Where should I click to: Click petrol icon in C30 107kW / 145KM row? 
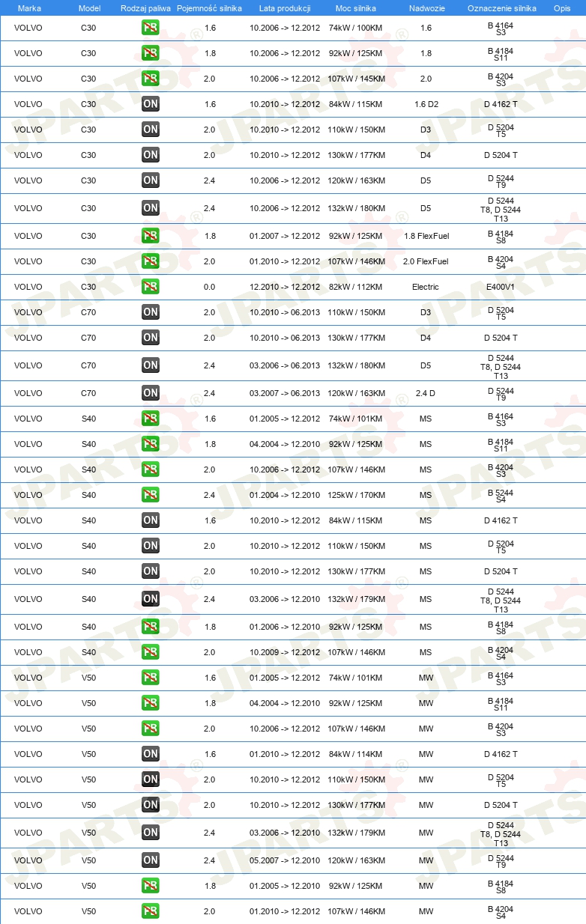(x=151, y=79)
